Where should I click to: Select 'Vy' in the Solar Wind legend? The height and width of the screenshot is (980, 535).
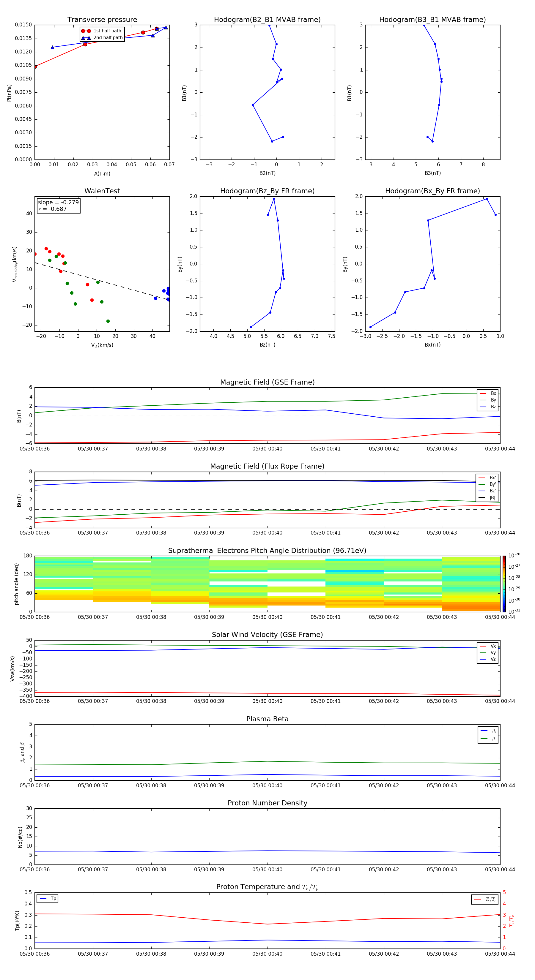(488, 652)
